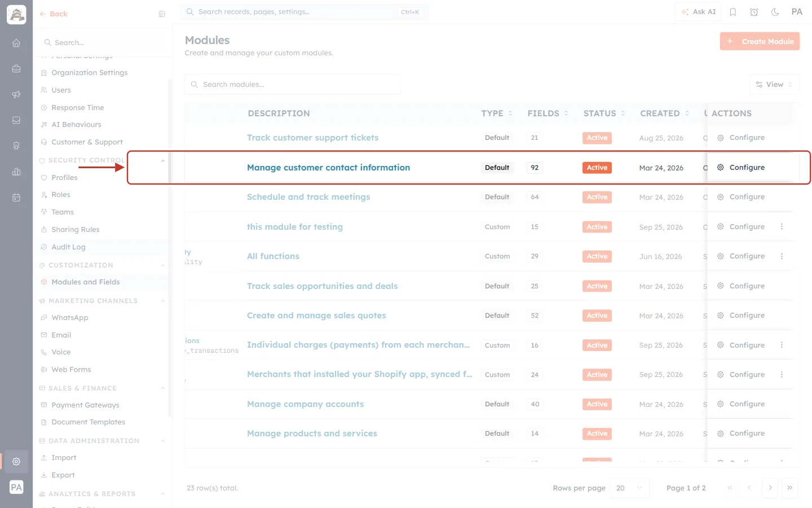The height and width of the screenshot is (508, 812).
Task: Open more options for Individual charges row
Action: (x=782, y=345)
